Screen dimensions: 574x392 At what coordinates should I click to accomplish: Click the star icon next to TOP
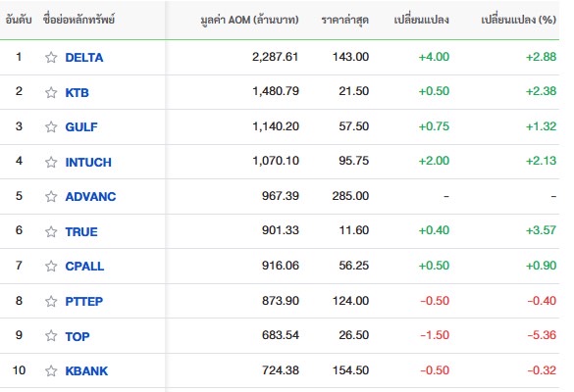click(x=51, y=336)
